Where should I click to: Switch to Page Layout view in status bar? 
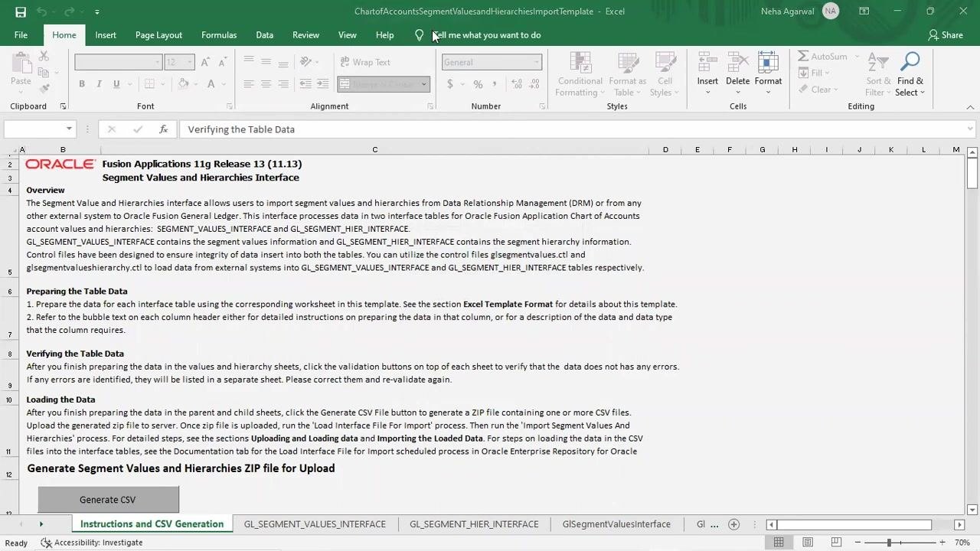point(808,543)
